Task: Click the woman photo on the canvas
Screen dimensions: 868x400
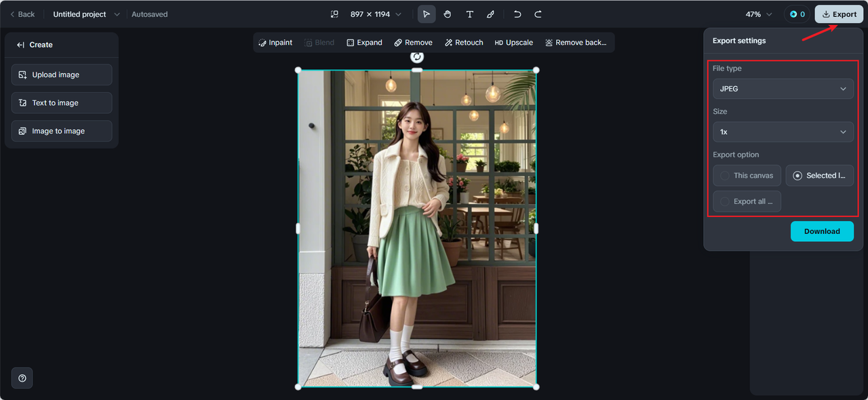Action: coord(417,228)
